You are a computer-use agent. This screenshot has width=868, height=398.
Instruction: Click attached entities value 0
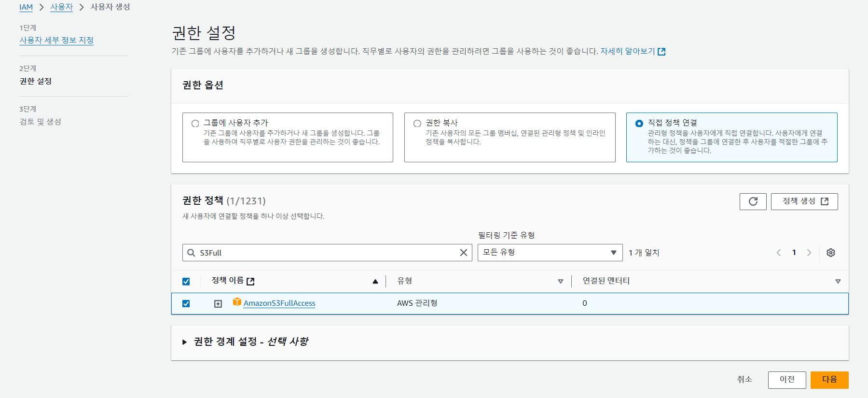pos(585,303)
